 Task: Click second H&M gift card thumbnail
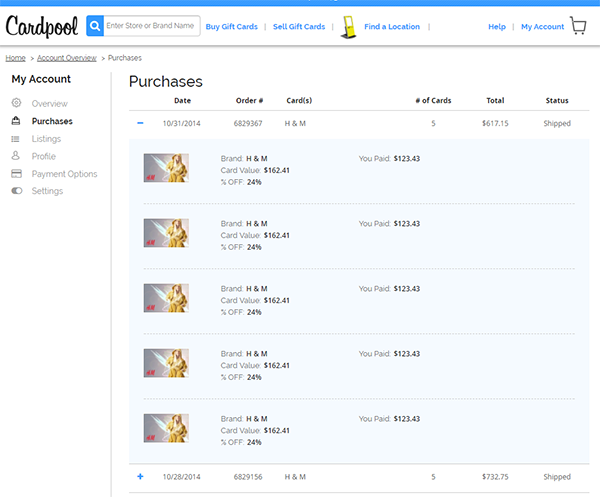tap(166, 233)
